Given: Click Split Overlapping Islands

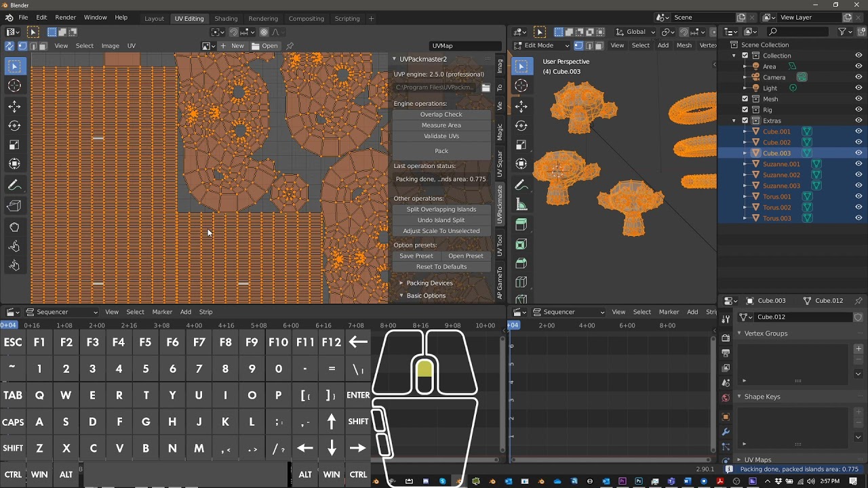Looking at the screenshot, I should pyautogui.click(x=441, y=209).
